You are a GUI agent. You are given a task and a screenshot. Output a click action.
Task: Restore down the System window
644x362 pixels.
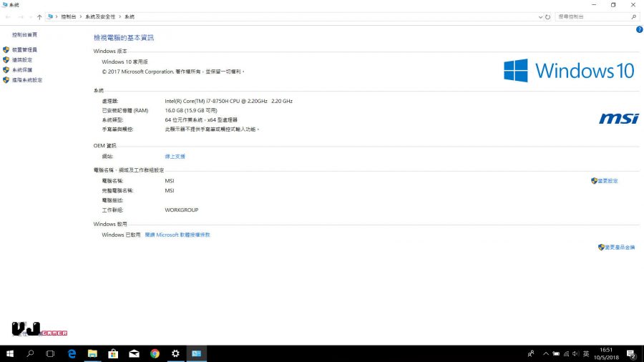tap(613, 5)
